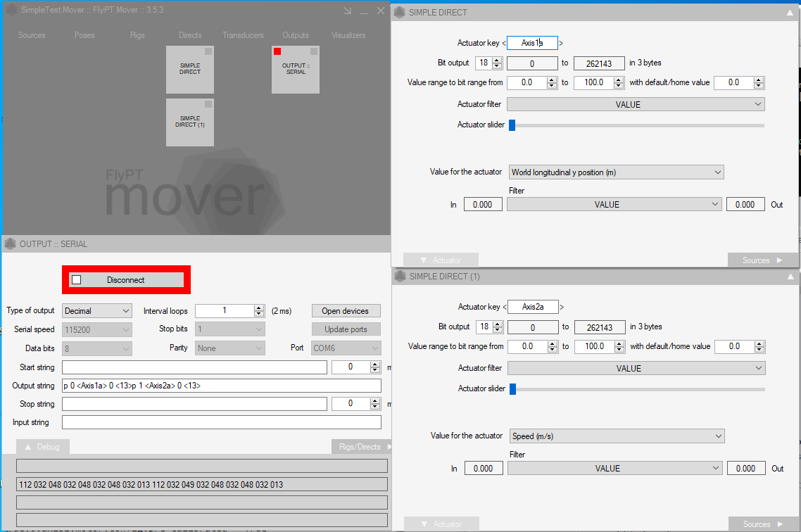Click Update ports button
Viewport: 801px width, 532px height.
point(346,329)
